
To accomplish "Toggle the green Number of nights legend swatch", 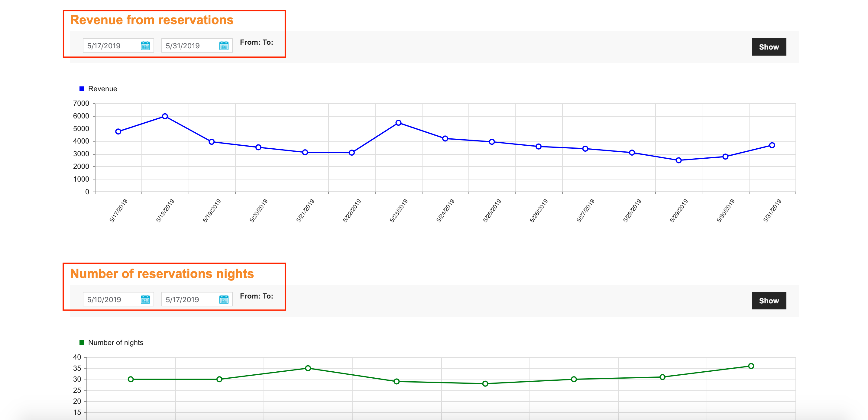I will 82,343.
